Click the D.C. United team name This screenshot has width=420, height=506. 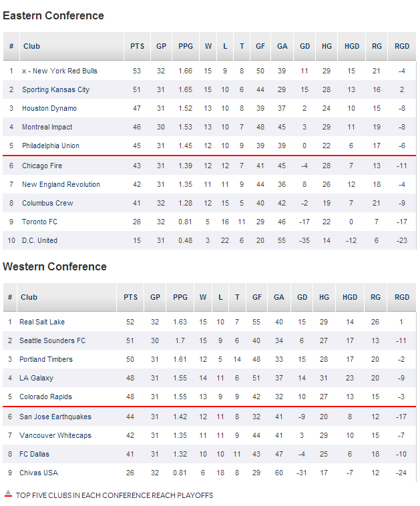pos(39,240)
